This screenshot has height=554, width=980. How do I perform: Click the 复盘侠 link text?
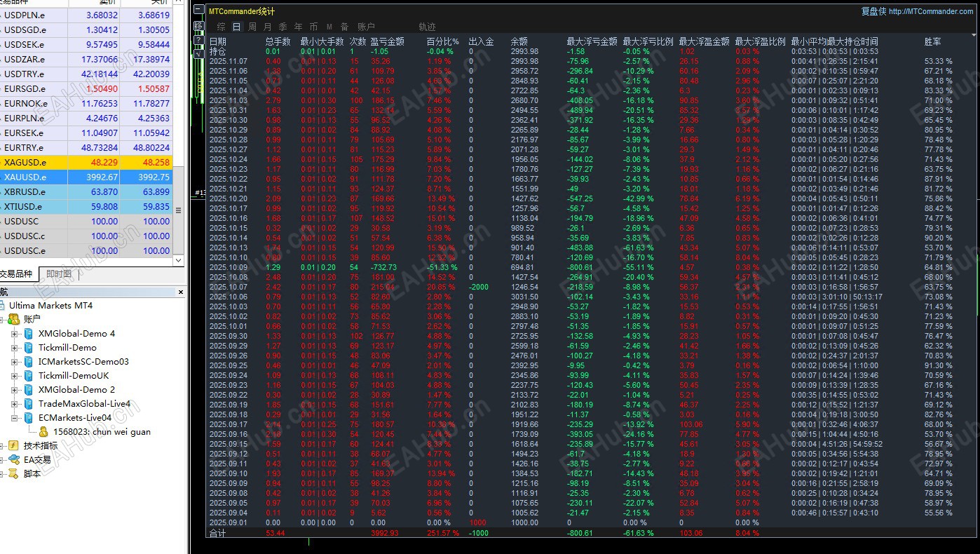coord(873,11)
